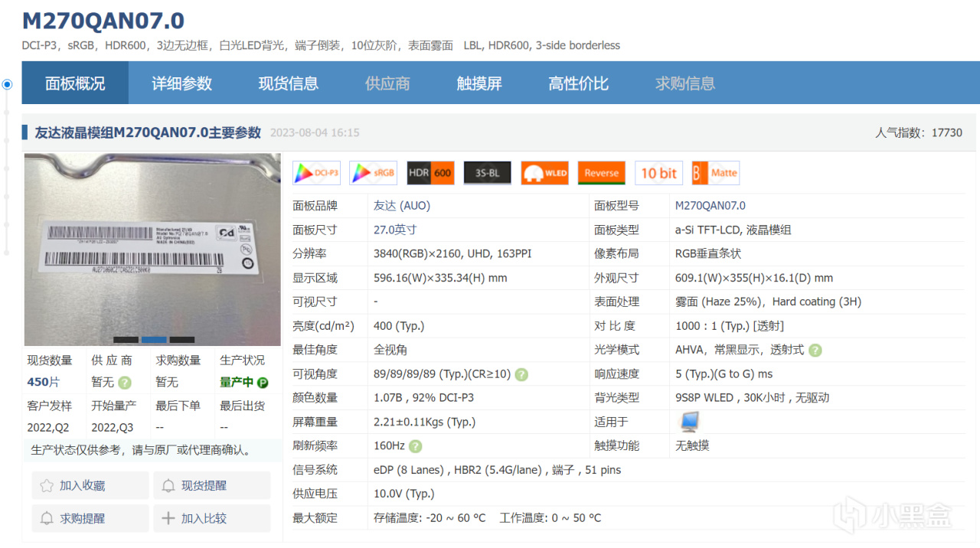The image size is (980, 548).
Task: Click the bell icon in 现货提醒
Action: click(x=168, y=486)
